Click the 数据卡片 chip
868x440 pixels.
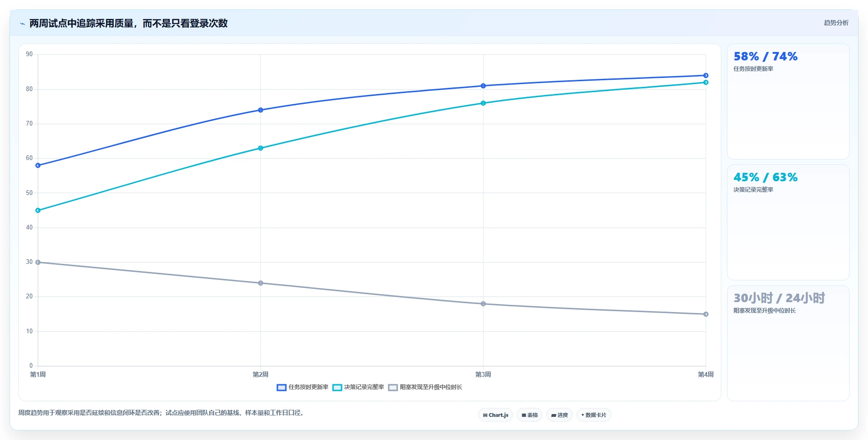coord(593,415)
